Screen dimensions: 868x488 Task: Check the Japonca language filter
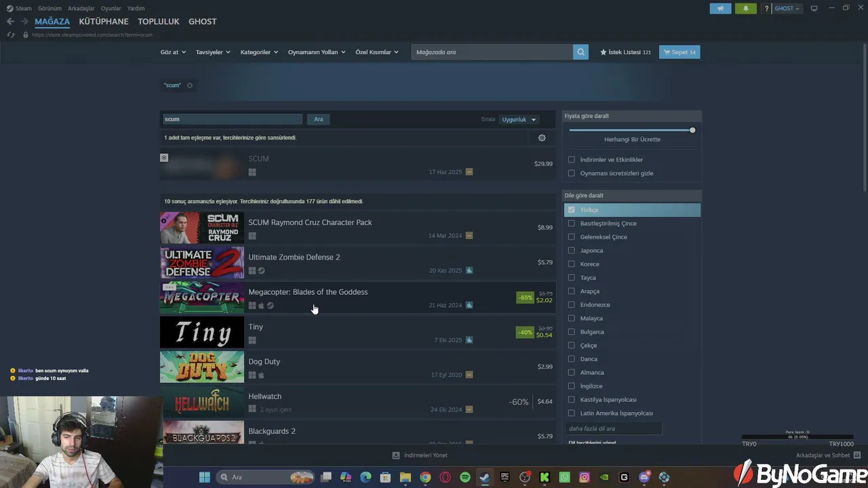tap(572, 251)
